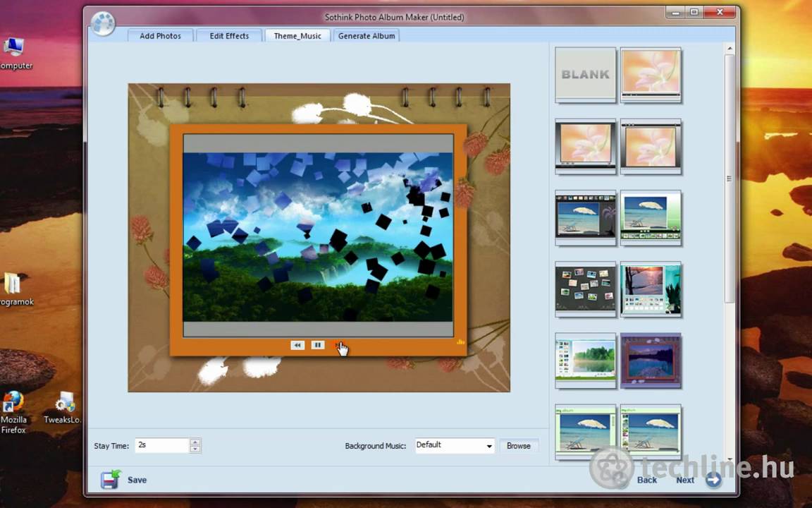Browse for a background music file
The image size is (812, 508).
coord(518,446)
